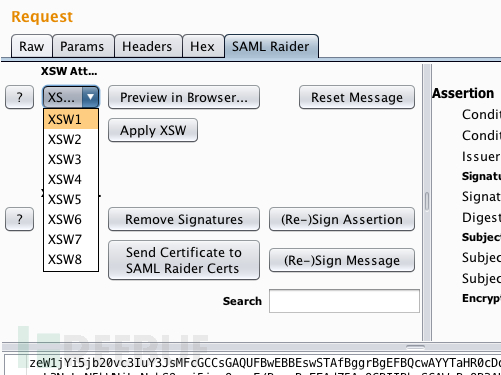Open the Params tab
The height and width of the screenshot is (375, 501).
click(82, 46)
